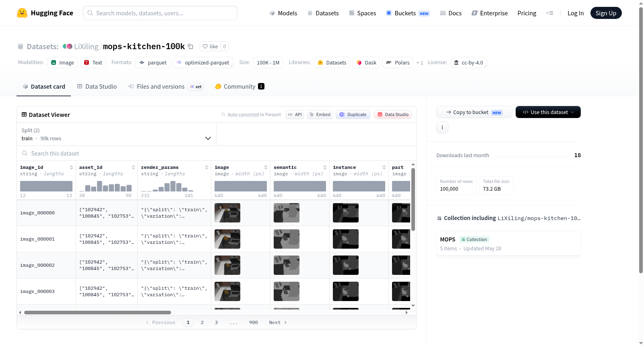Sort by the image_id column arrows
644x347 pixels.
coord(71,167)
